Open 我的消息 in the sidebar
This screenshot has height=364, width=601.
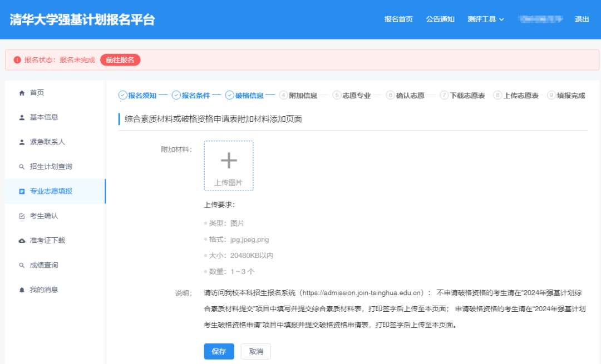[44, 290]
